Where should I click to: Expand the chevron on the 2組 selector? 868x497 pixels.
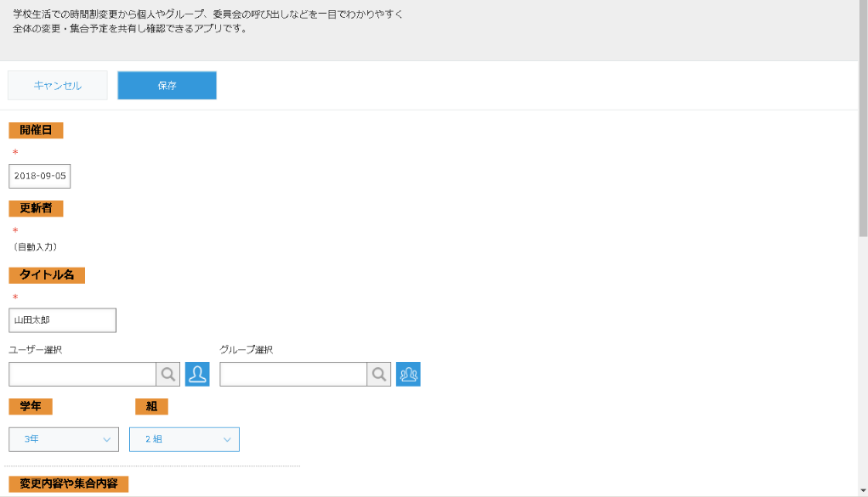coord(226,439)
